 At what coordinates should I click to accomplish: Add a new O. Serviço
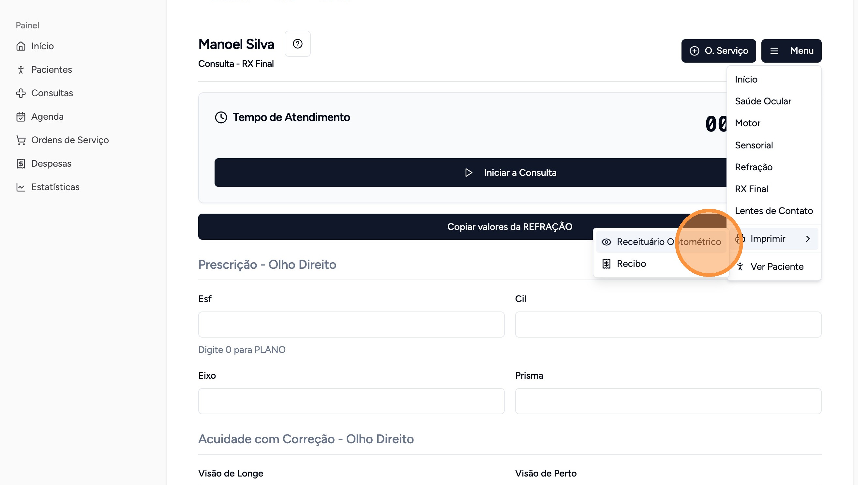pos(718,51)
